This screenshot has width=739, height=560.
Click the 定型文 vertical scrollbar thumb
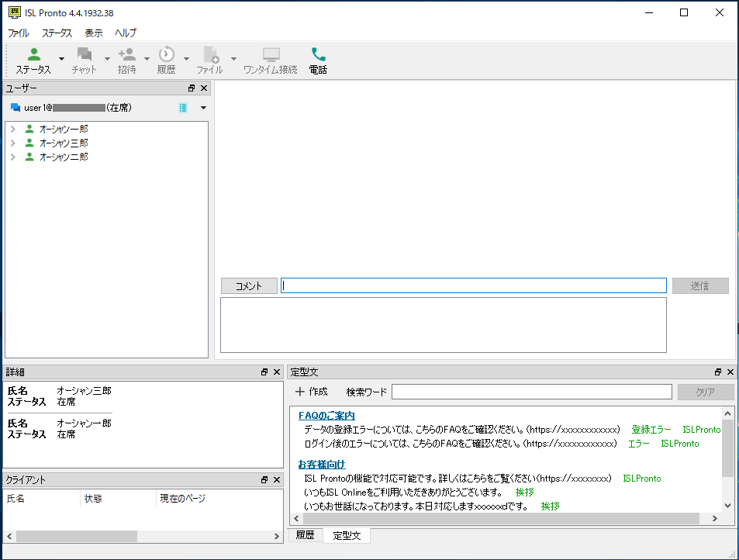[727, 448]
